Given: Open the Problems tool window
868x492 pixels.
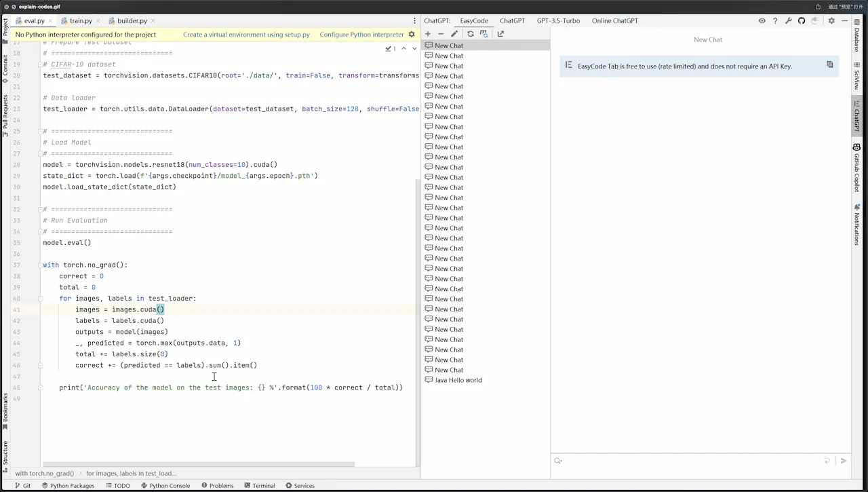Looking at the screenshot, I should (216, 486).
